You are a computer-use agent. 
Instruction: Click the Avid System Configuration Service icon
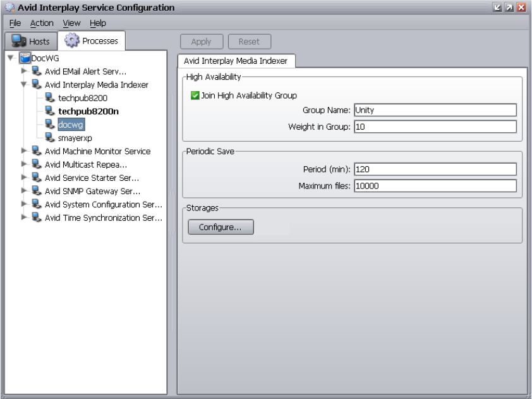[36, 204]
